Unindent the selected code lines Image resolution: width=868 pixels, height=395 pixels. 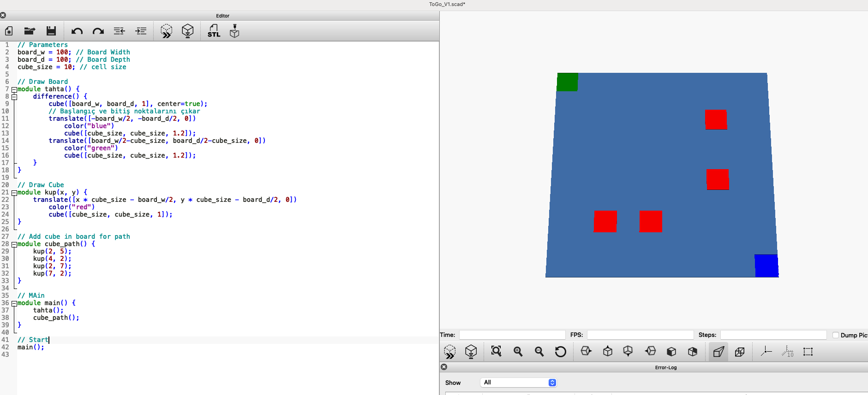[x=120, y=31]
